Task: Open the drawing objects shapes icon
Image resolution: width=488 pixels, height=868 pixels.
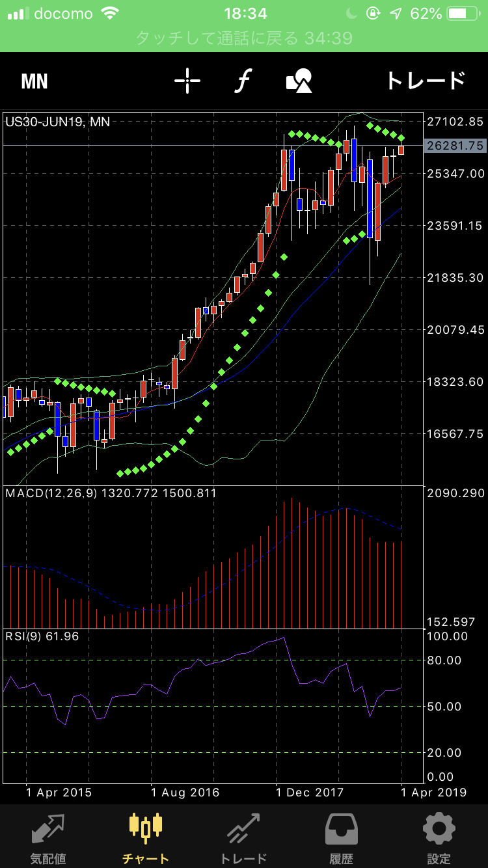Action: point(299,81)
